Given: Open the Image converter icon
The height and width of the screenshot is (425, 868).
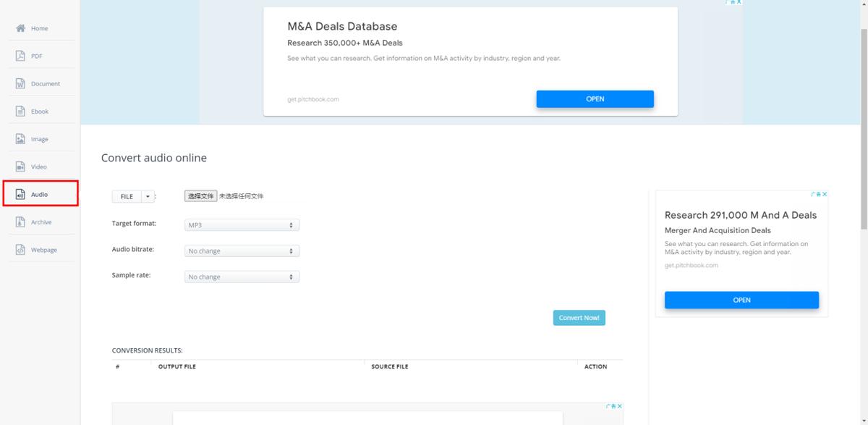Looking at the screenshot, I should tap(21, 139).
